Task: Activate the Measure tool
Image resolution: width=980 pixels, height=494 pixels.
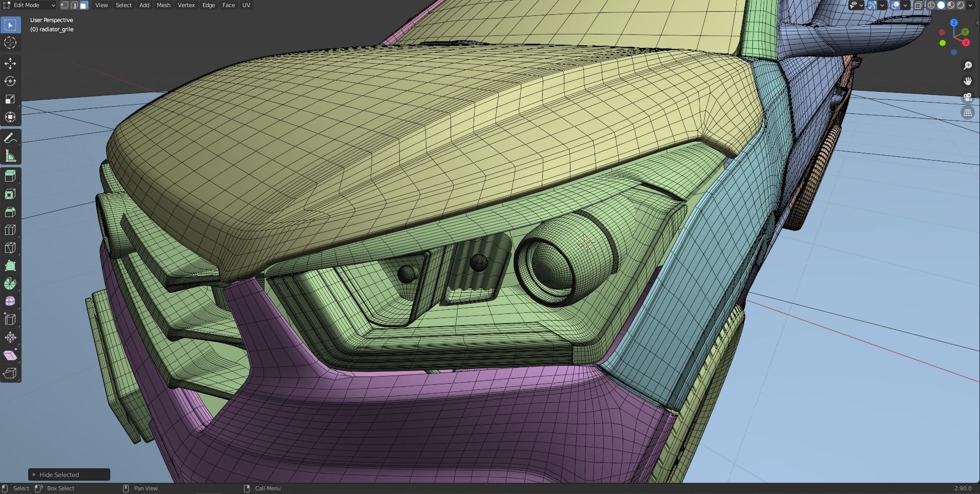Action: [10, 155]
